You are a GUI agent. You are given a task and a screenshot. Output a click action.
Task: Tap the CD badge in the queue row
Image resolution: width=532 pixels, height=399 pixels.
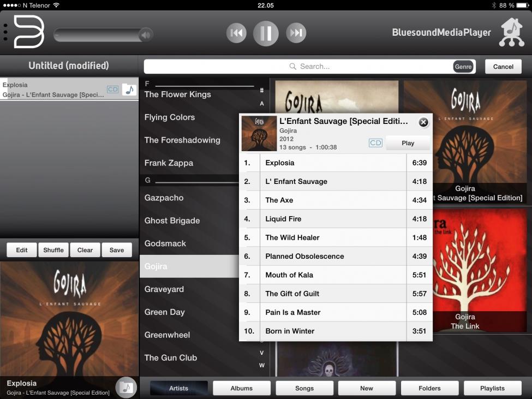pos(112,90)
